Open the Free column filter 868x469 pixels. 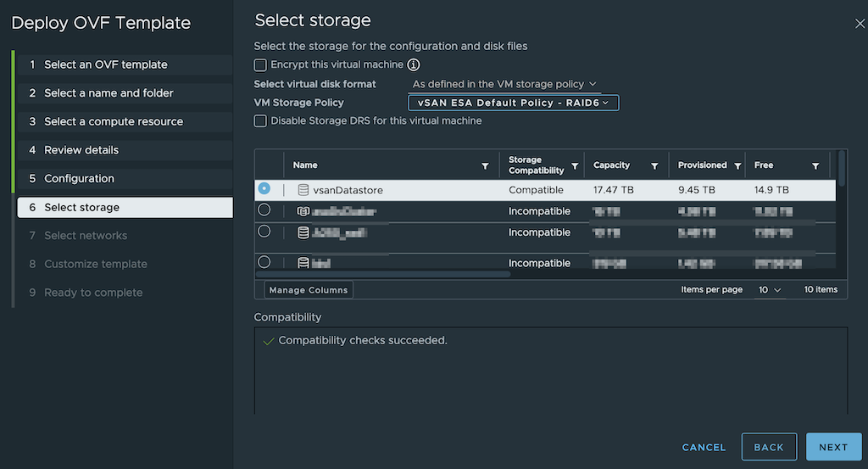click(815, 166)
